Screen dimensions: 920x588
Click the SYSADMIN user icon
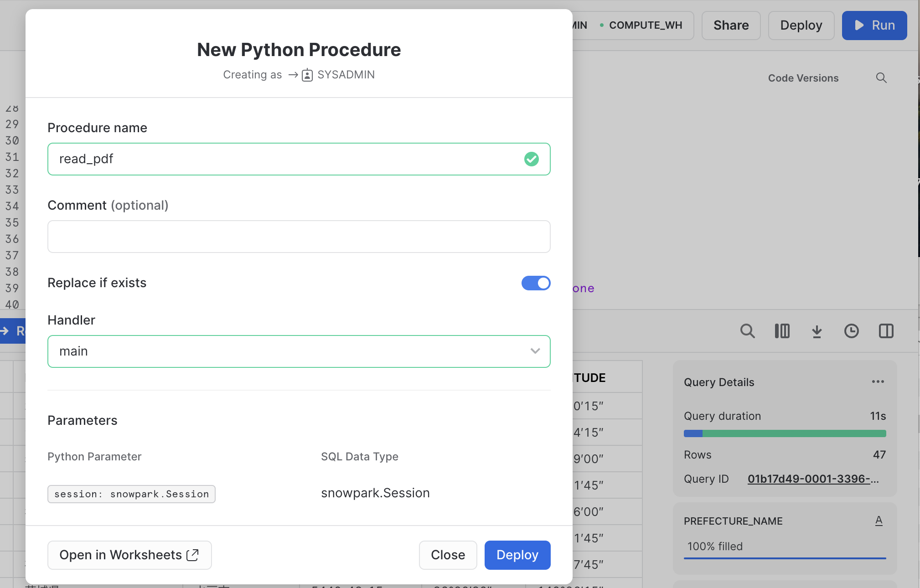coord(307,75)
